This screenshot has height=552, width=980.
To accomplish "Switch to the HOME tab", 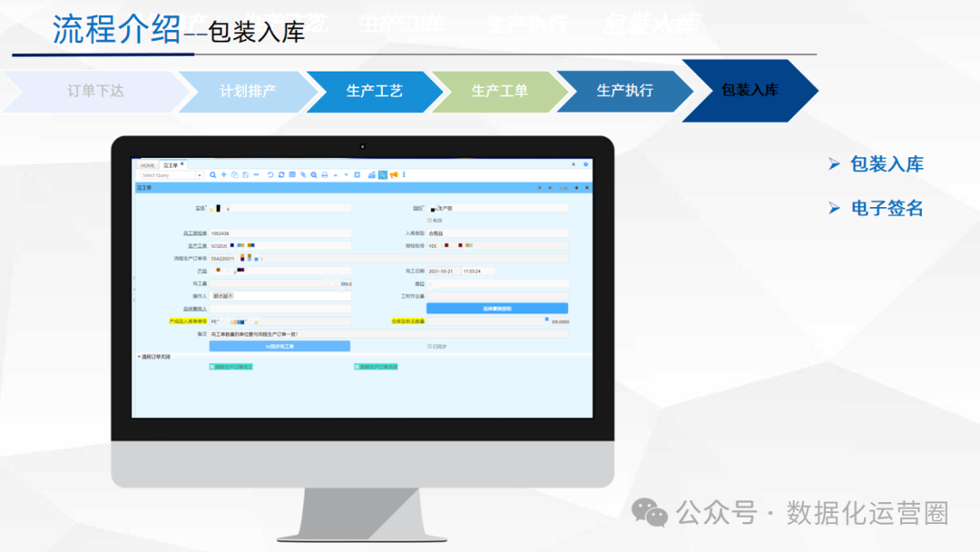I will coord(148,165).
